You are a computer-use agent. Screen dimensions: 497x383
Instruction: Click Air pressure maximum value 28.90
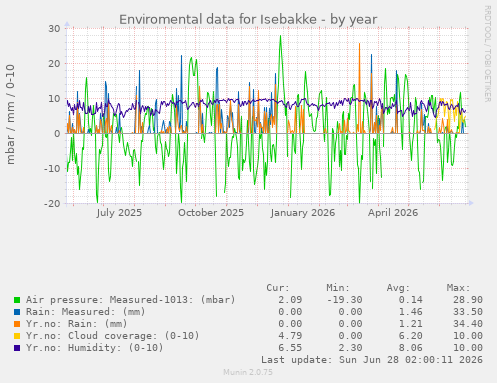468,300
